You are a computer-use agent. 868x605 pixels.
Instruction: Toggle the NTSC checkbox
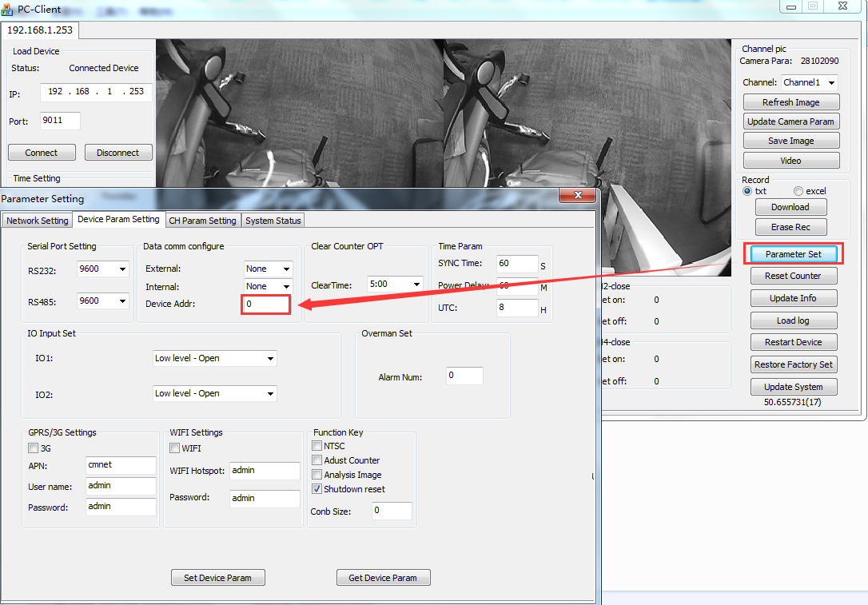coord(317,446)
